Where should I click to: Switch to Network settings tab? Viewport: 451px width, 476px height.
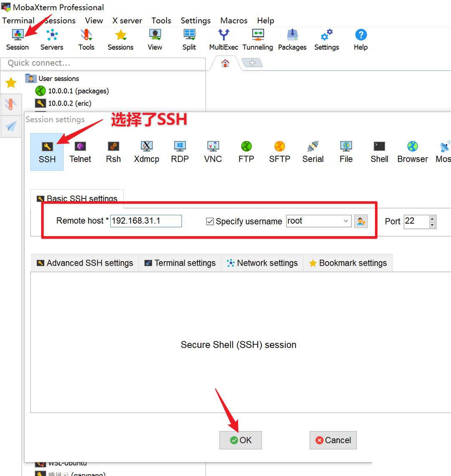tap(262, 263)
